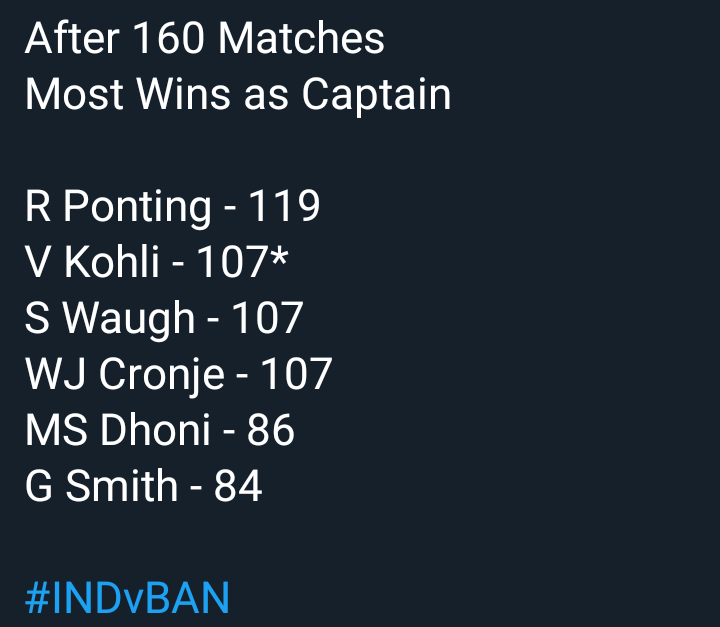Select the 'Most Wins as Captain' line

point(238,96)
